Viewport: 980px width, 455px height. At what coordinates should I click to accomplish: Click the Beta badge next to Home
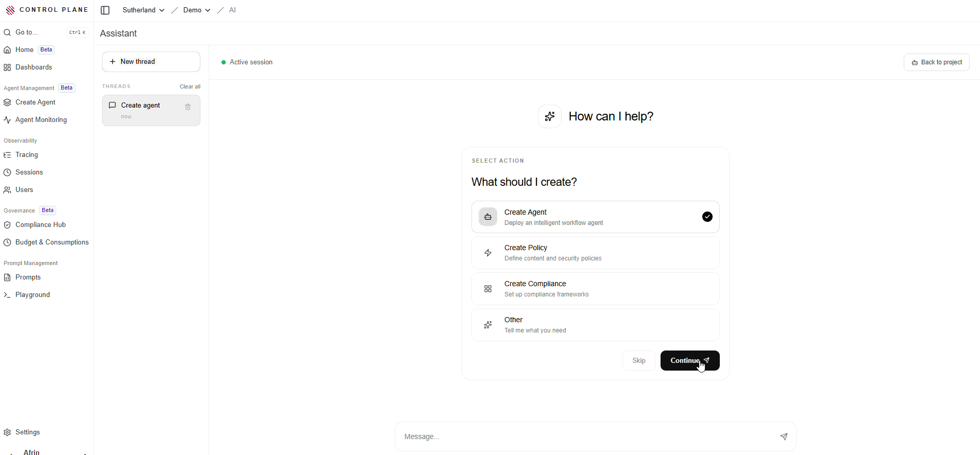click(46, 50)
